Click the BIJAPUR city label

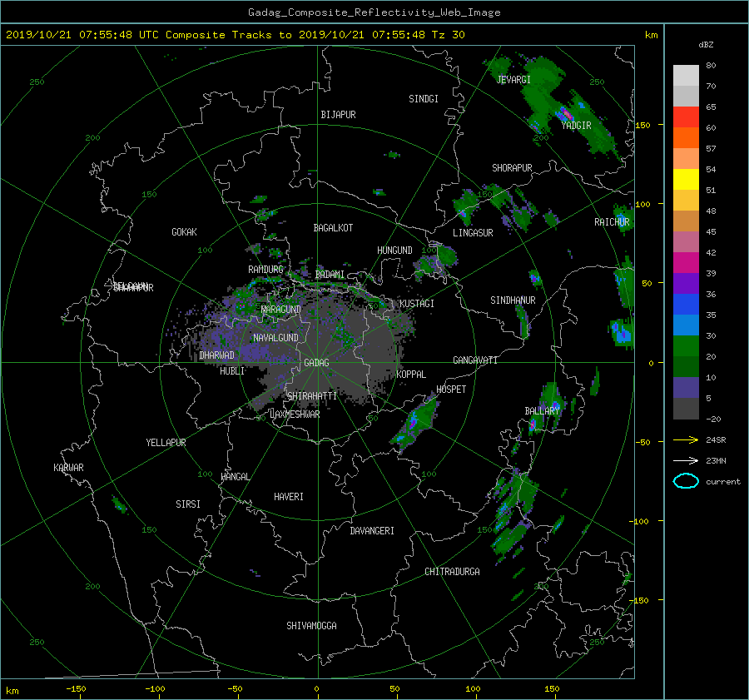pos(338,115)
